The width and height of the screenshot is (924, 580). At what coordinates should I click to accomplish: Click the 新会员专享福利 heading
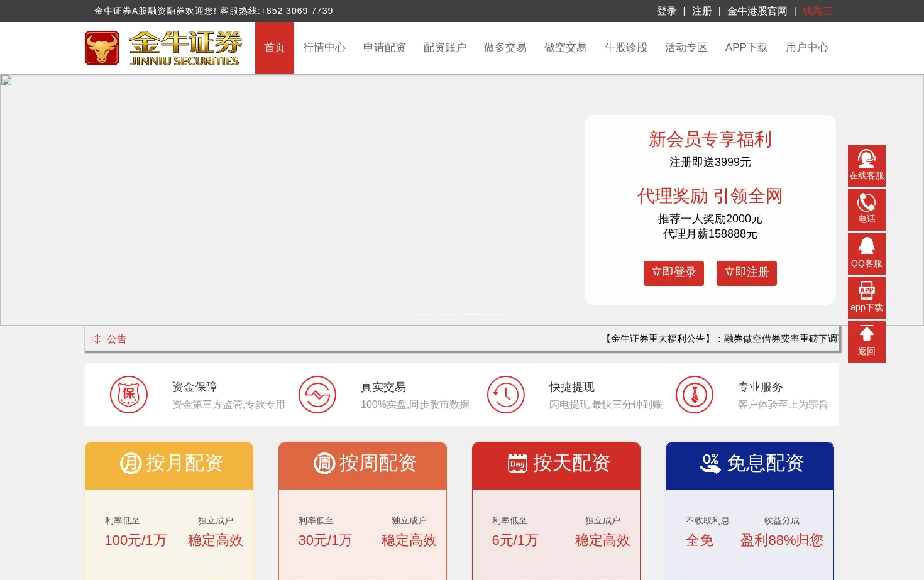pos(710,140)
